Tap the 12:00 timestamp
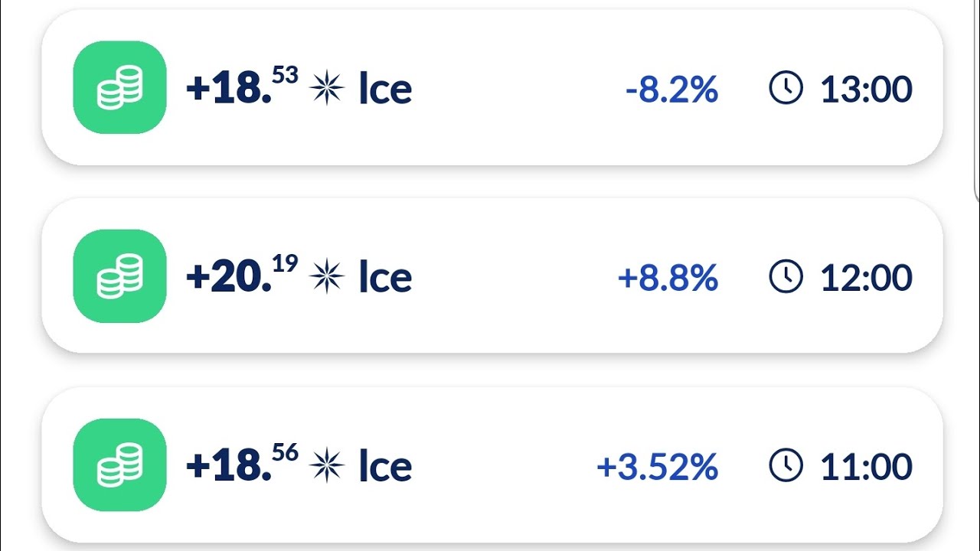 pyautogui.click(x=866, y=279)
